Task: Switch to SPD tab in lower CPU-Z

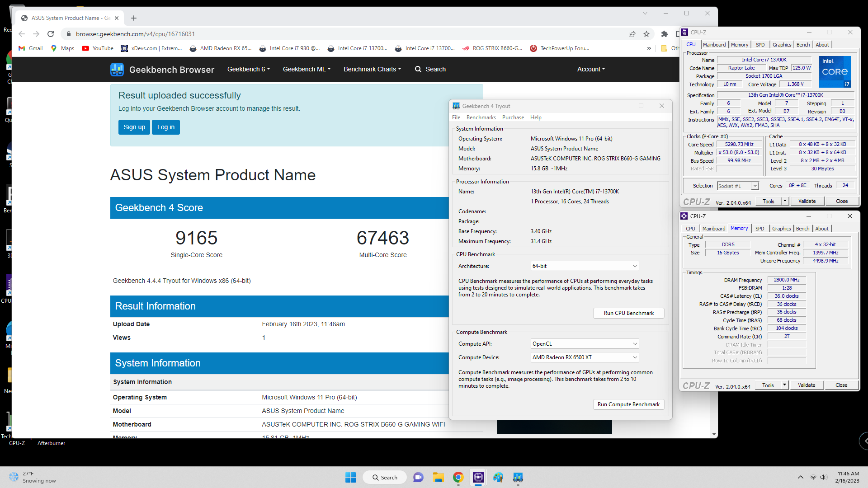Action: 760,229
